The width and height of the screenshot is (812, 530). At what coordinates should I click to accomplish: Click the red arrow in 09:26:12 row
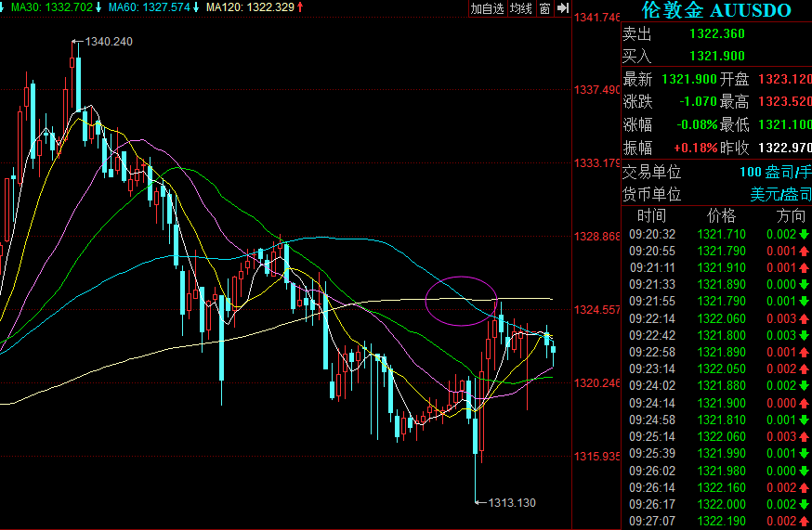[x=803, y=487]
